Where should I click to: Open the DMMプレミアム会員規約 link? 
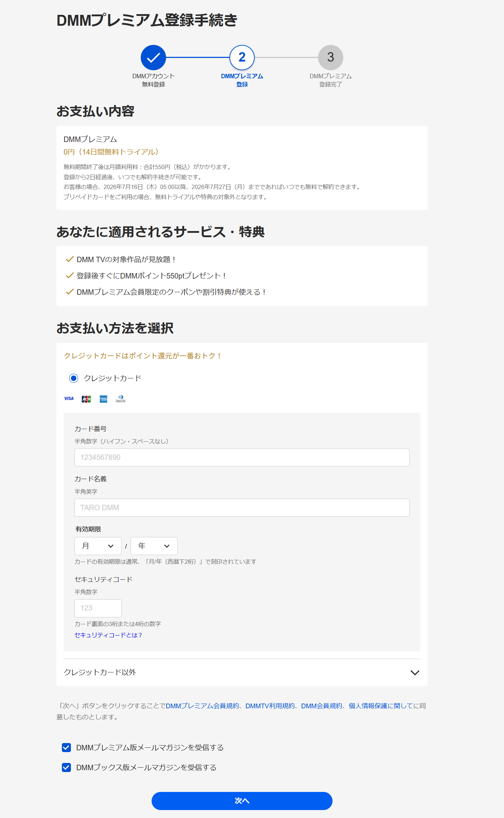pos(202,706)
